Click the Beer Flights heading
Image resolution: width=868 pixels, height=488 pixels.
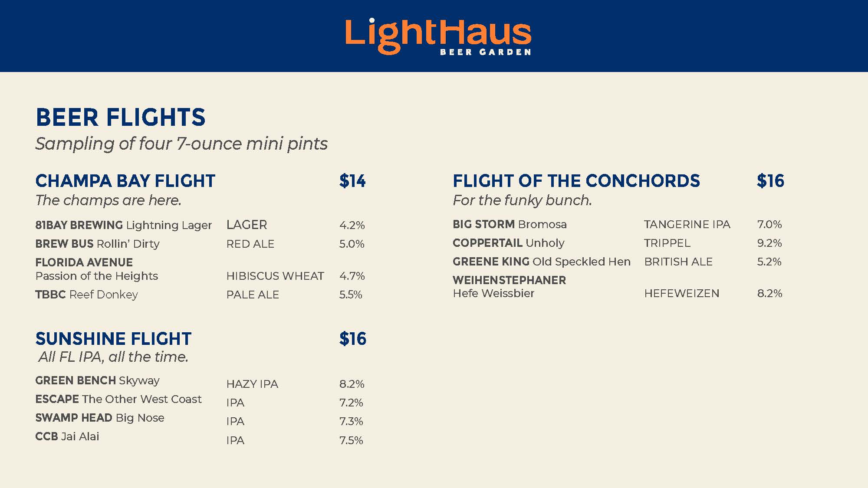coord(120,118)
